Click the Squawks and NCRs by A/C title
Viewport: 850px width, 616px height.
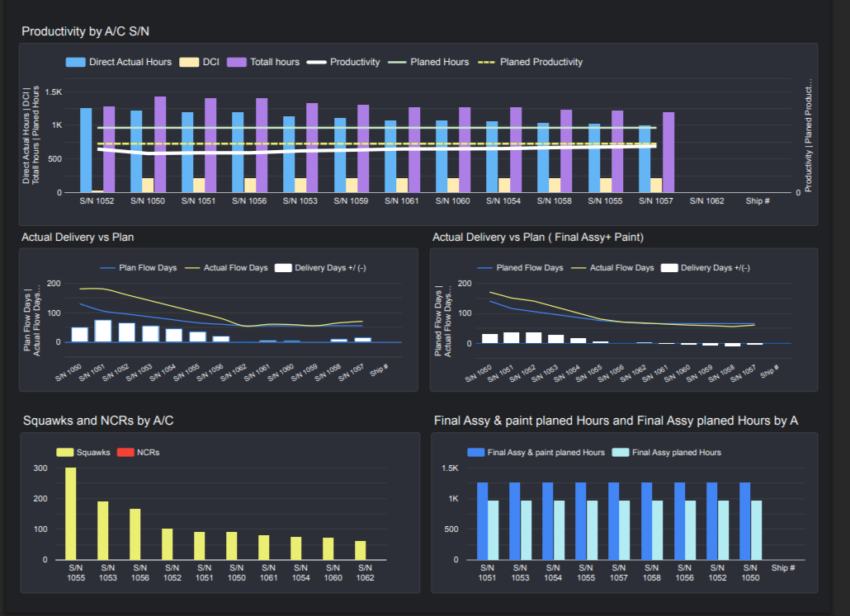[97, 421]
